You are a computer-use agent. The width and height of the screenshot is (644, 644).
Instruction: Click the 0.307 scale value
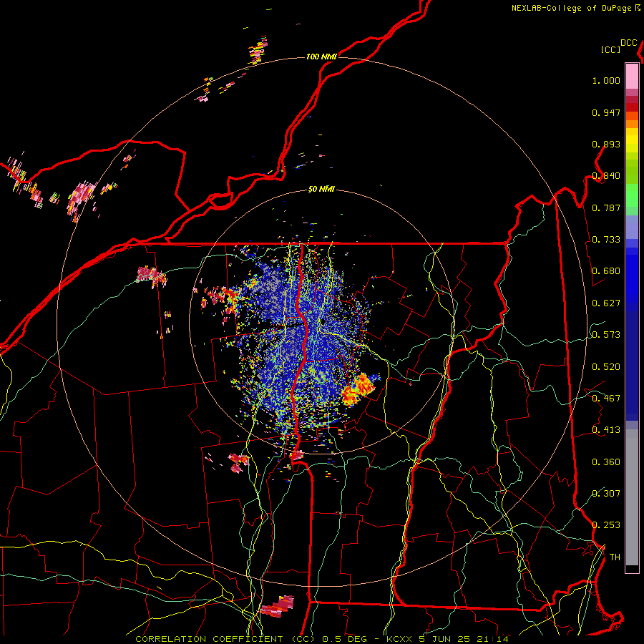(x=606, y=494)
